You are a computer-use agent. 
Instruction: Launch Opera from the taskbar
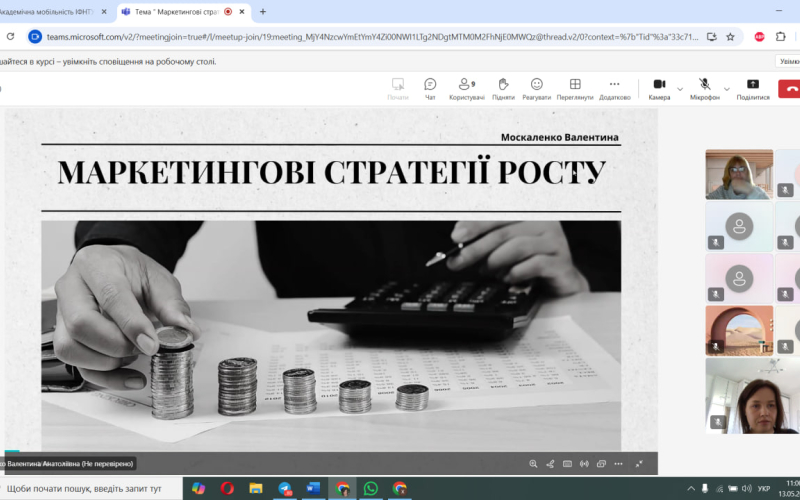tap(227, 489)
